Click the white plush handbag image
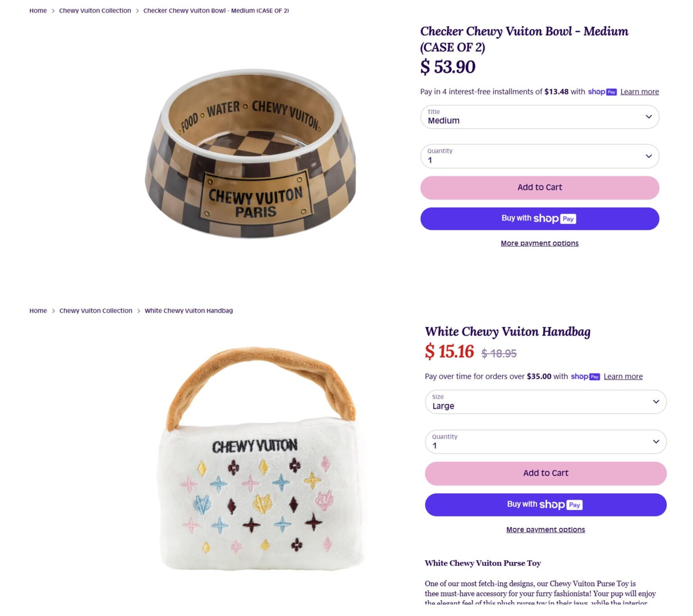Viewport: 693px width, 616px height. (262, 459)
